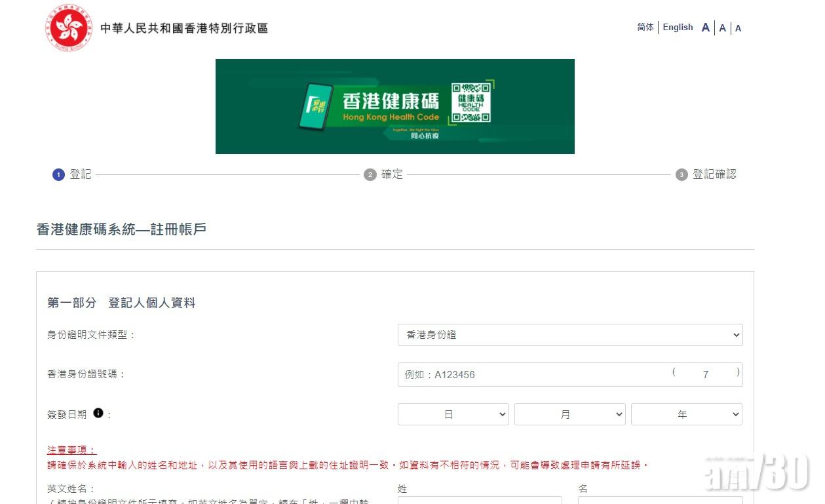
Task: Click the 香港健康碼 banner image
Action: [394, 106]
